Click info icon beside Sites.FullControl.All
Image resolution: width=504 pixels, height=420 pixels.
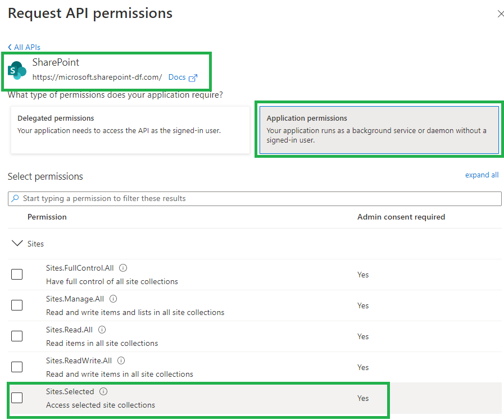point(123,268)
